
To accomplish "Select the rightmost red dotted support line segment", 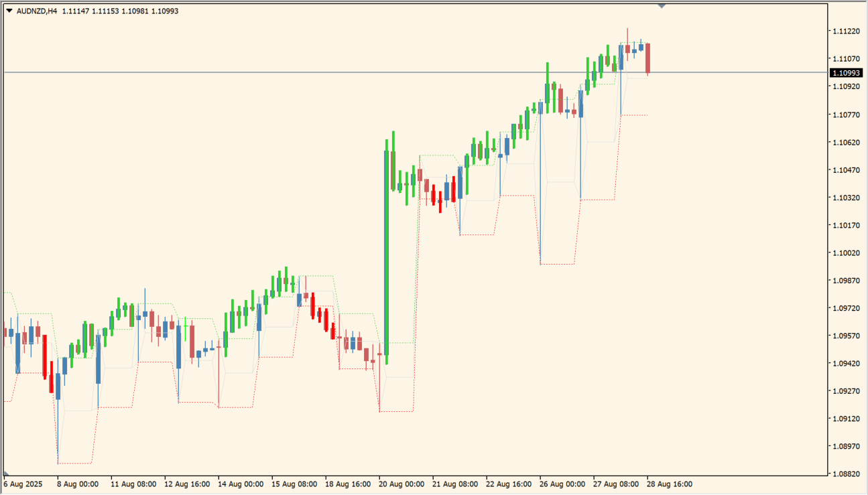I will (x=634, y=115).
